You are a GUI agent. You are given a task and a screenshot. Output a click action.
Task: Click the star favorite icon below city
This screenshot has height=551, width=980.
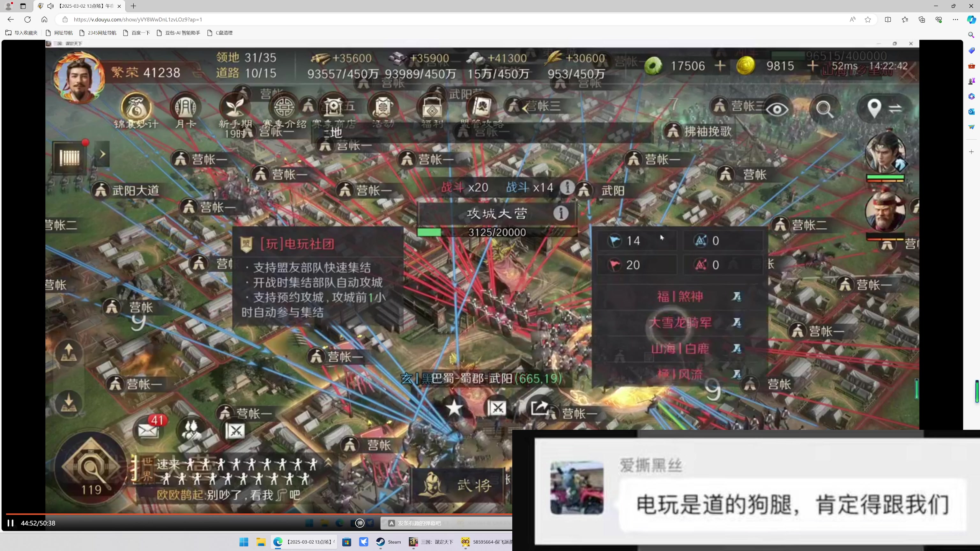[x=454, y=409]
